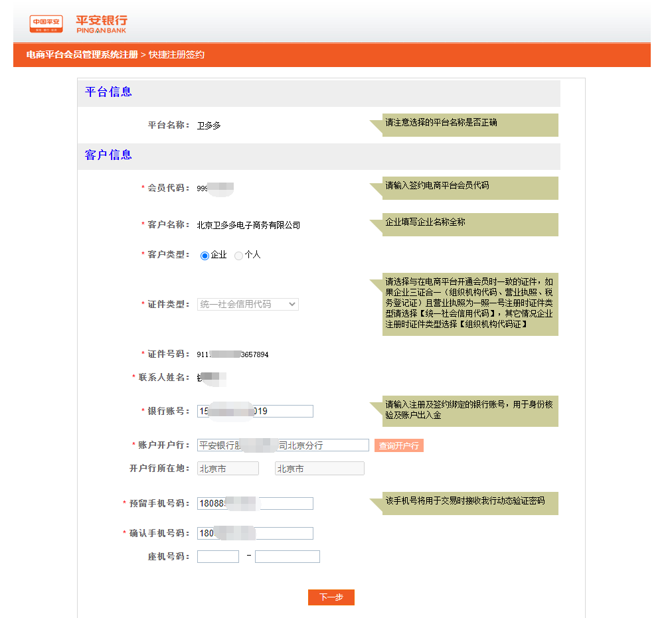Click the 证件类型 field label
The image size is (672, 618).
click(x=169, y=304)
